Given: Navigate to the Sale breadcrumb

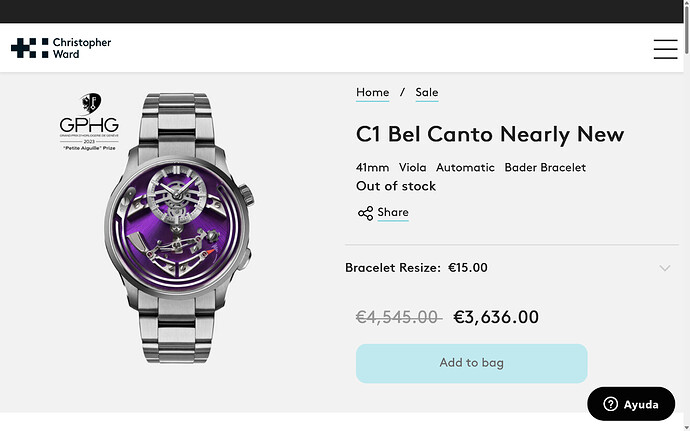Looking at the screenshot, I should [x=427, y=92].
